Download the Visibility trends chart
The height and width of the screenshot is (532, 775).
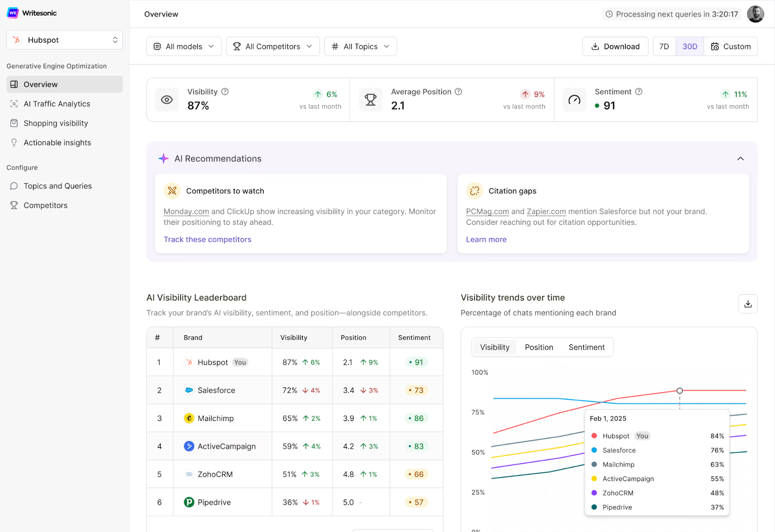[748, 304]
